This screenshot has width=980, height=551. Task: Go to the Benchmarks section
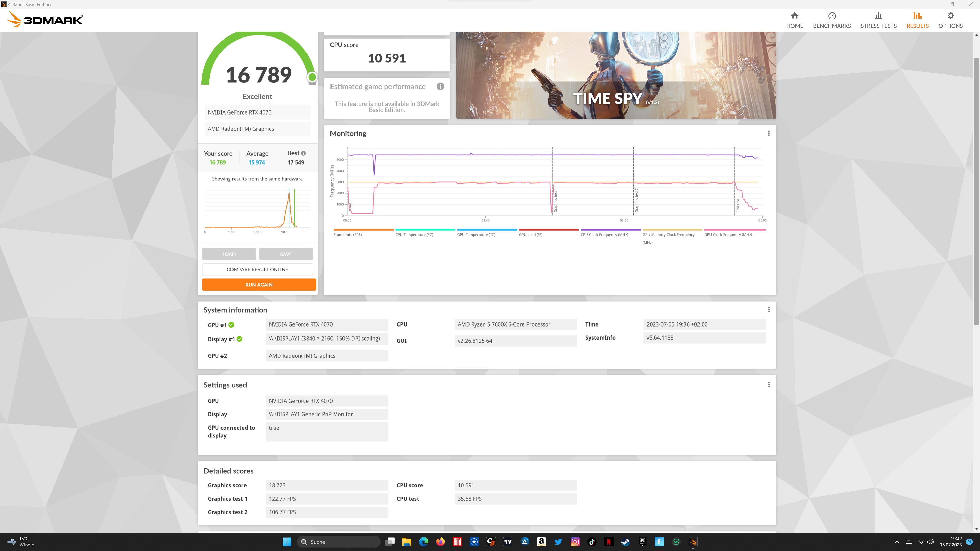point(832,20)
